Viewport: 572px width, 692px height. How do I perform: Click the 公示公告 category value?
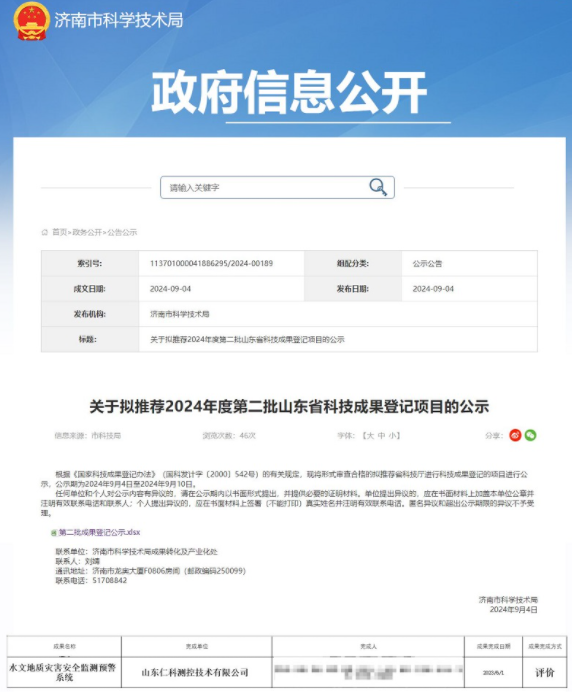pyautogui.click(x=427, y=263)
